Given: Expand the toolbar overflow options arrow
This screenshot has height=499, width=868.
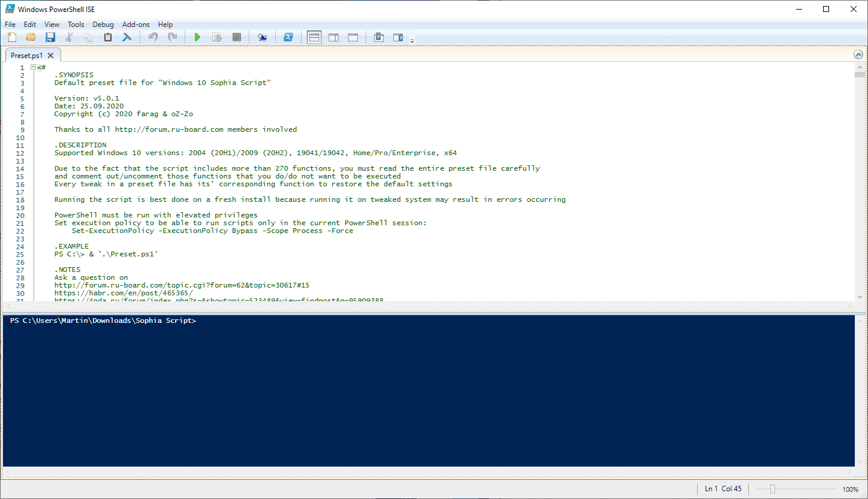Looking at the screenshot, I should pos(412,41).
